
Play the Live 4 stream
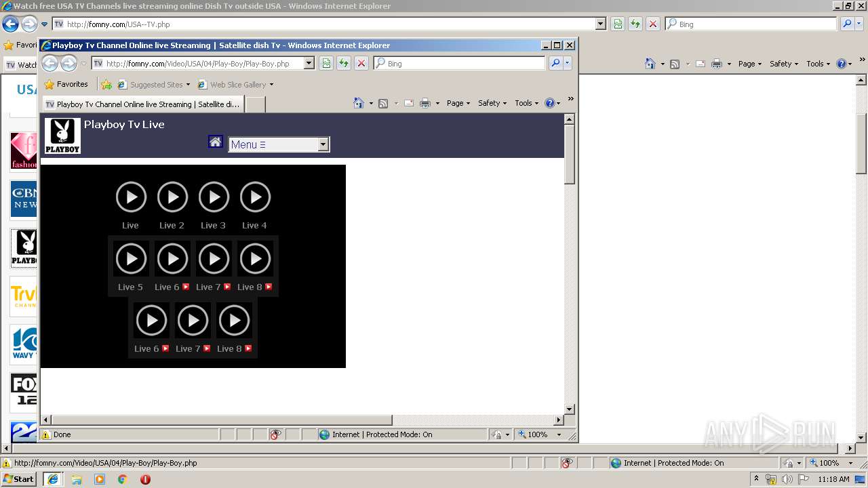[x=255, y=197]
